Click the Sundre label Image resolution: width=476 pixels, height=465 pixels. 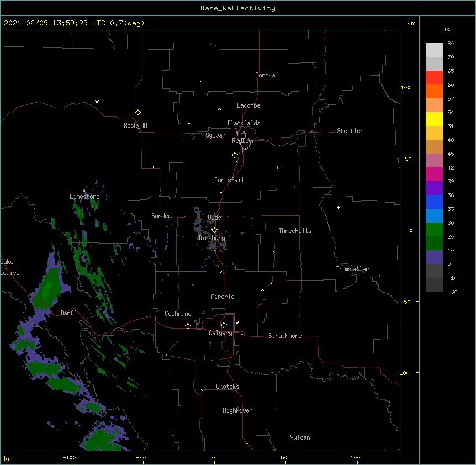click(161, 216)
